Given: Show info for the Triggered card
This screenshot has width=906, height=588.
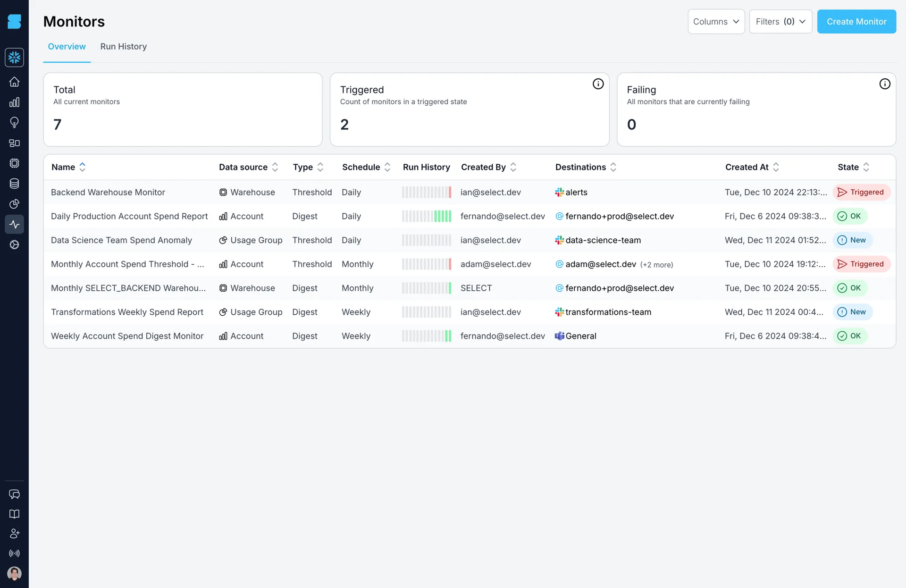Looking at the screenshot, I should [x=598, y=84].
